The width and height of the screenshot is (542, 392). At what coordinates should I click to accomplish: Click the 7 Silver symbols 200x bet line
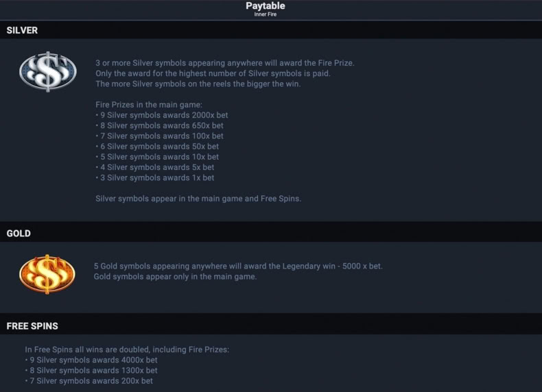coord(89,380)
